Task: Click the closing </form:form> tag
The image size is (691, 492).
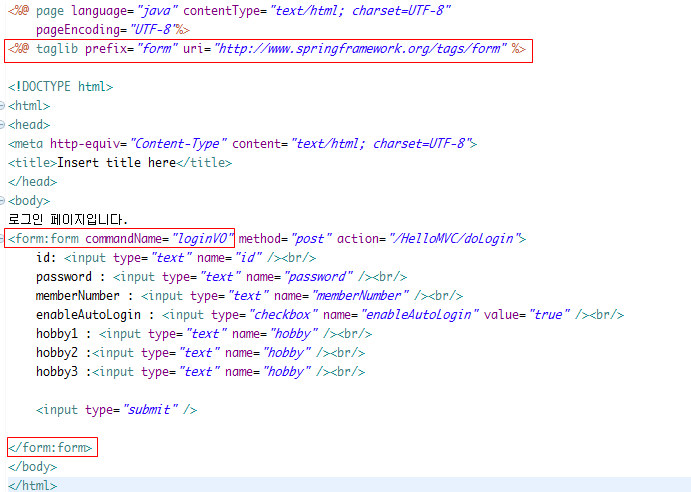Action: [x=50, y=447]
